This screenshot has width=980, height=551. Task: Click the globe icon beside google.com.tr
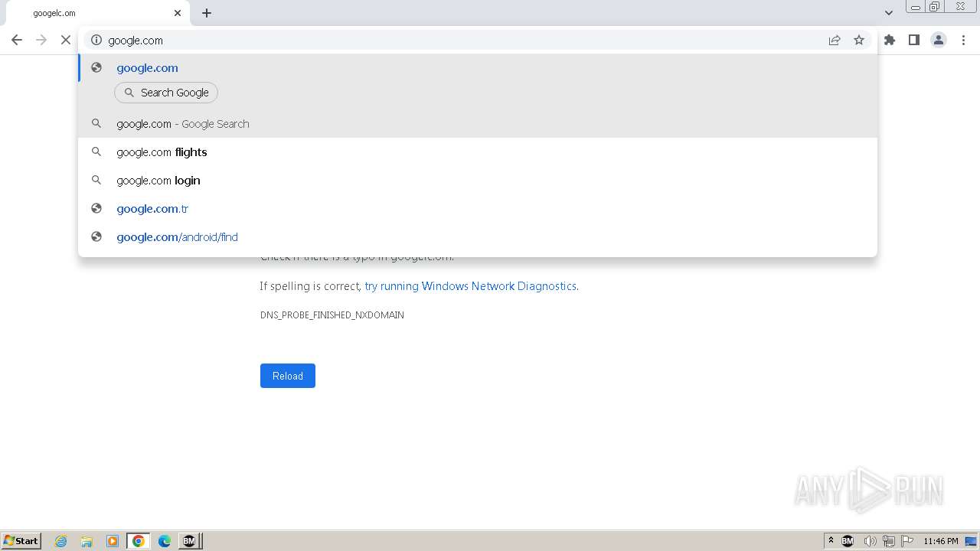(96, 208)
